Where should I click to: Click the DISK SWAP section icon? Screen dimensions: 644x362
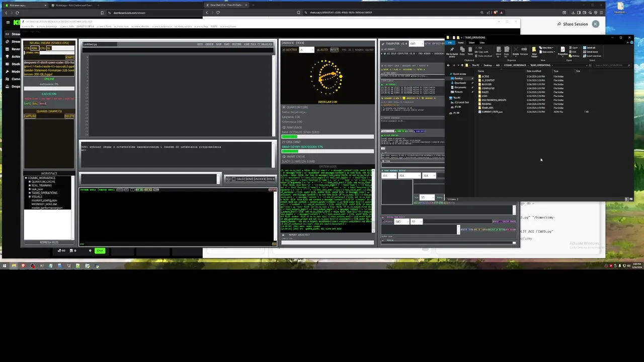pos(284,142)
